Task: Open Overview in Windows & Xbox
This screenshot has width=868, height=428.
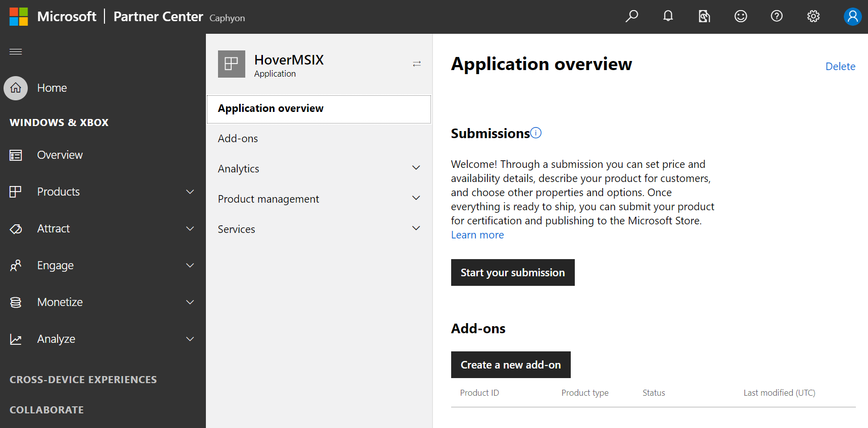Action: 60,155
